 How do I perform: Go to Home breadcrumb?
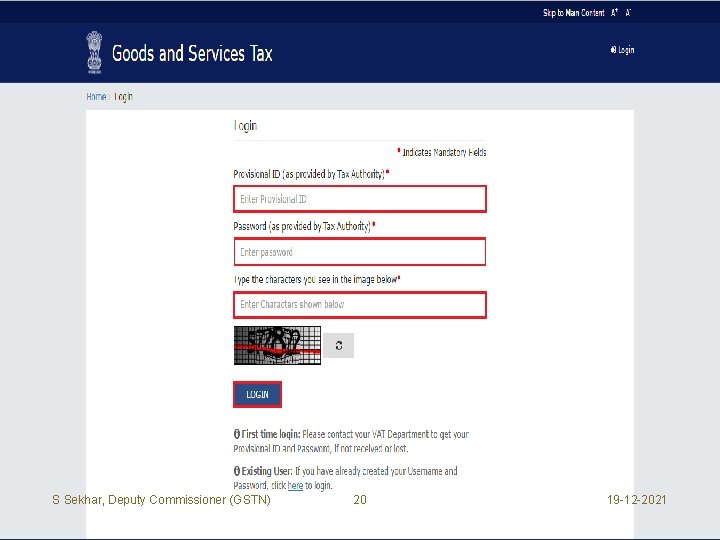click(x=96, y=96)
